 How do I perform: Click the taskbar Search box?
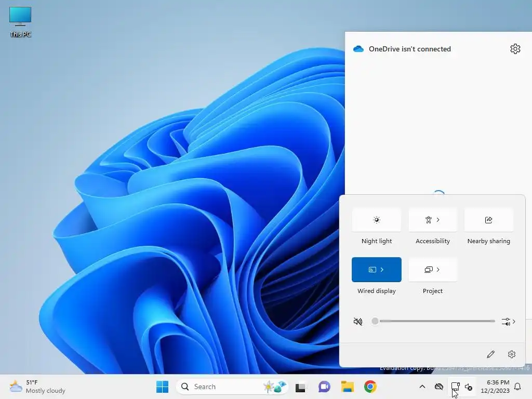pos(232,387)
